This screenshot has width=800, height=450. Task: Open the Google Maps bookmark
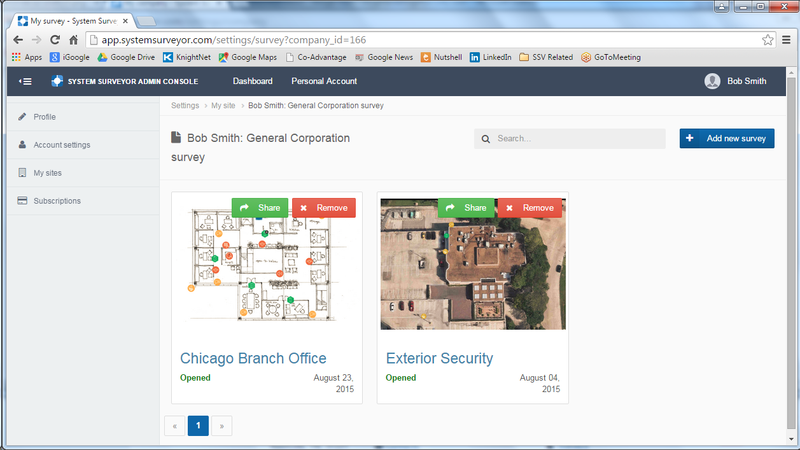(247, 57)
